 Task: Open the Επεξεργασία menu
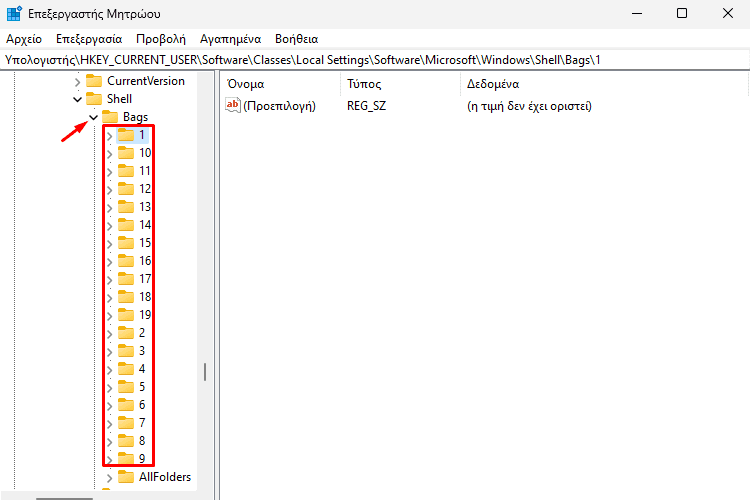(89, 39)
